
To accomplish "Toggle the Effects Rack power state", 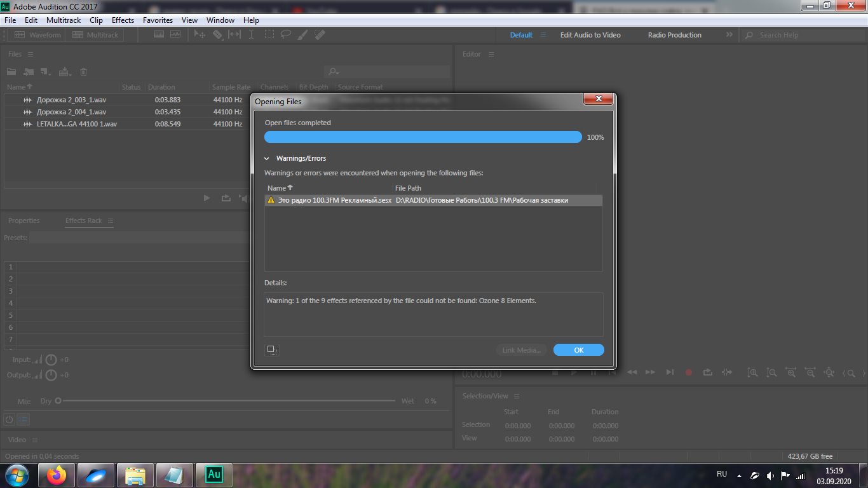I will [9, 419].
